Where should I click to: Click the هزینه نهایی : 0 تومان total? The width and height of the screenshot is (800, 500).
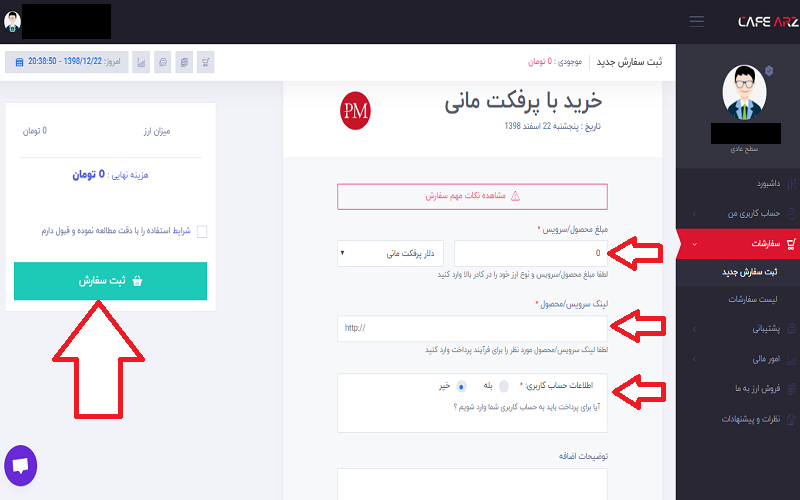tap(110, 174)
